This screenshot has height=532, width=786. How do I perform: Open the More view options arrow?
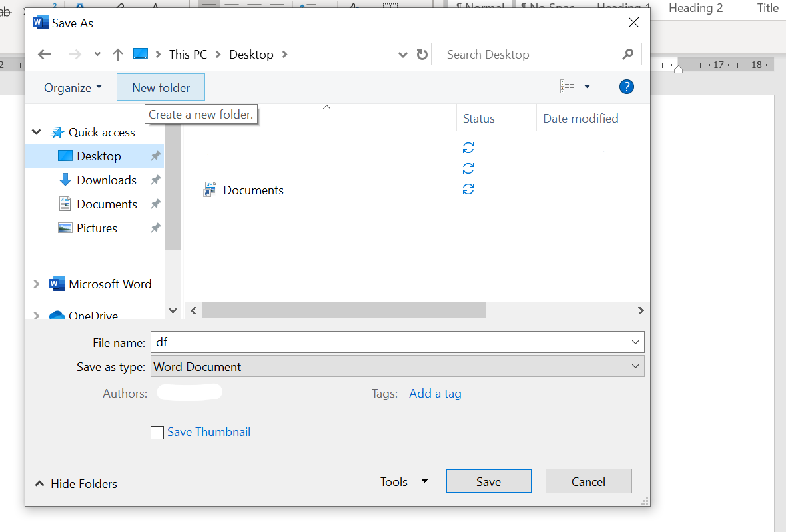coord(587,87)
